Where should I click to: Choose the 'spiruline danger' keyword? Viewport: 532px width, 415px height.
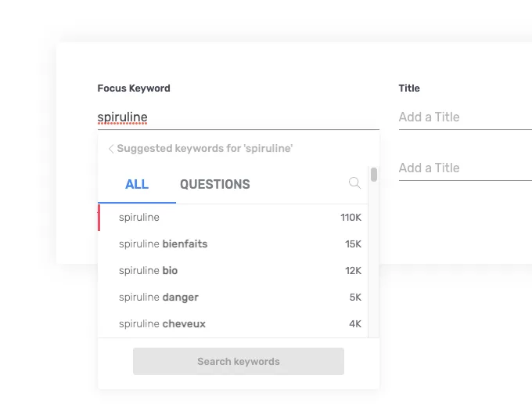pos(233,298)
